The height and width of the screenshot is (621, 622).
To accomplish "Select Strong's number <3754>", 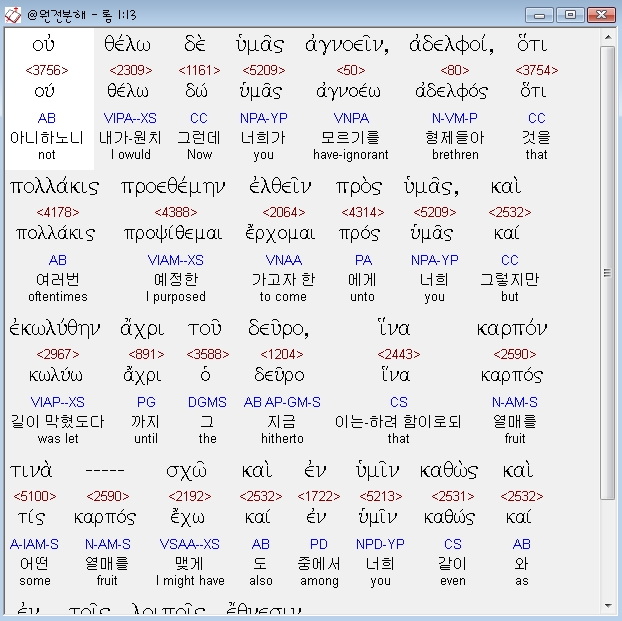I will click(x=537, y=70).
